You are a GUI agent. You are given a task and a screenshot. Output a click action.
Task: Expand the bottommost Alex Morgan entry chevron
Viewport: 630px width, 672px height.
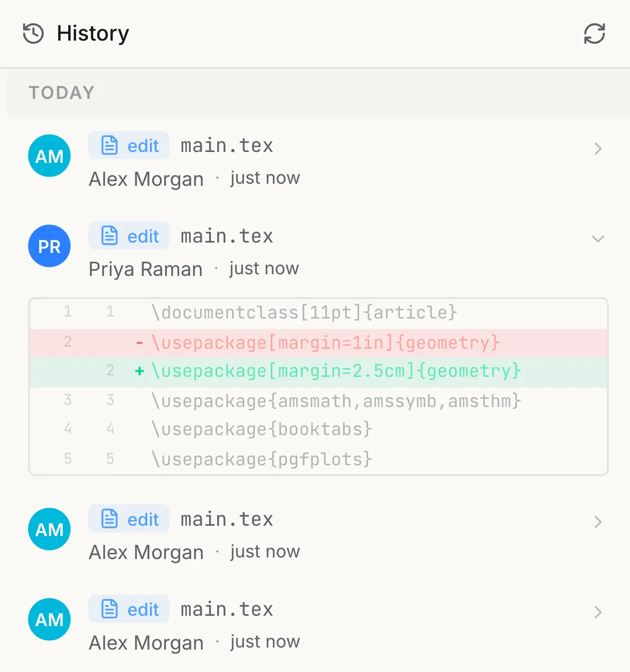tap(598, 612)
